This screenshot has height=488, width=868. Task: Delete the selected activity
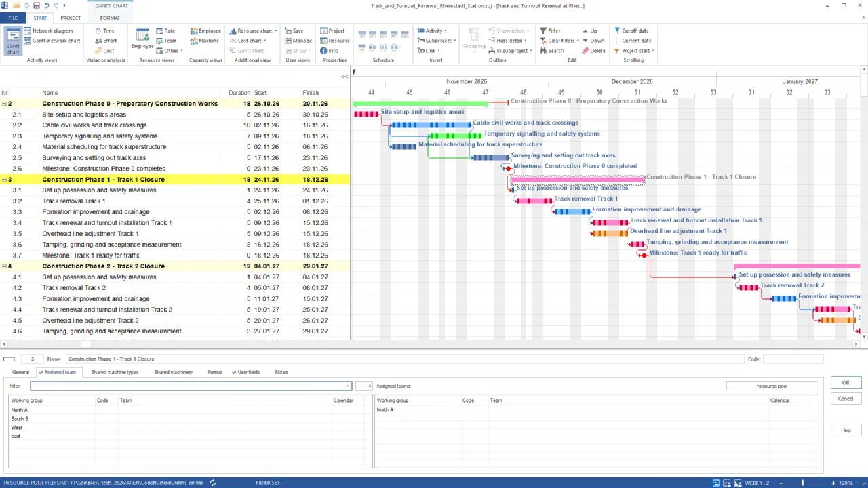tap(593, 51)
